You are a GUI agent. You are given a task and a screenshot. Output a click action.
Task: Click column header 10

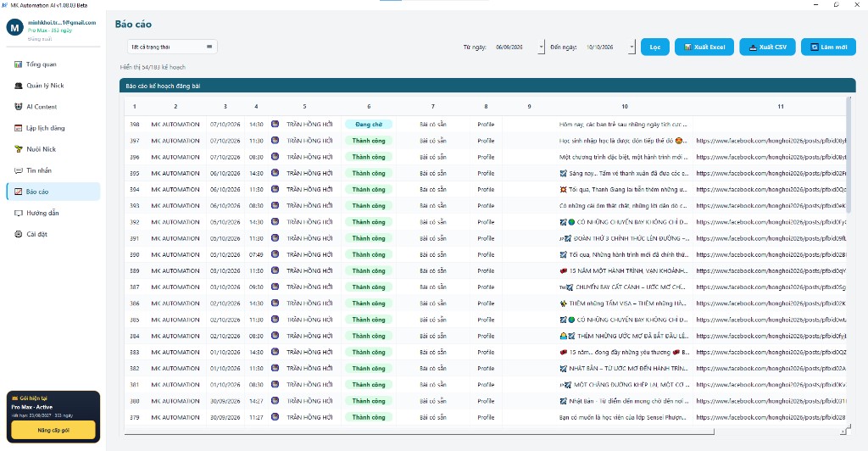coord(625,106)
